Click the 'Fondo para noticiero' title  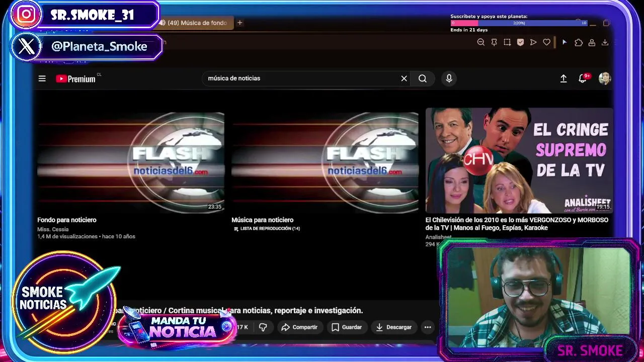point(67,220)
